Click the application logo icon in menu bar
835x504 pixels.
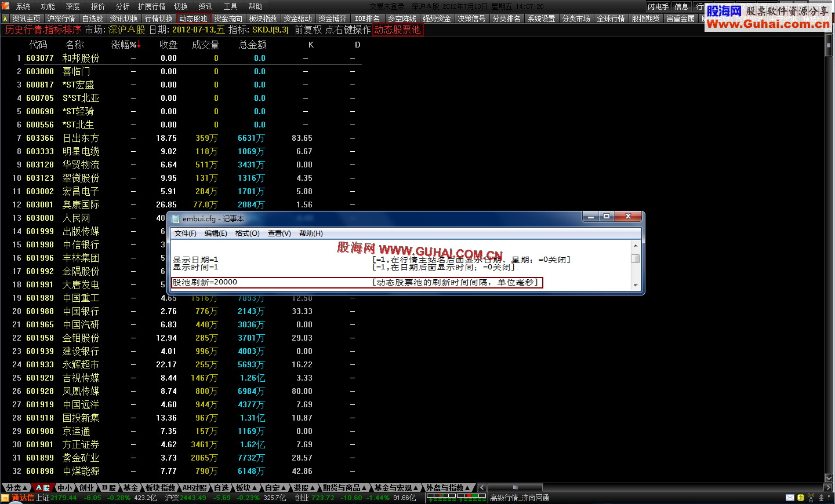point(6,6)
